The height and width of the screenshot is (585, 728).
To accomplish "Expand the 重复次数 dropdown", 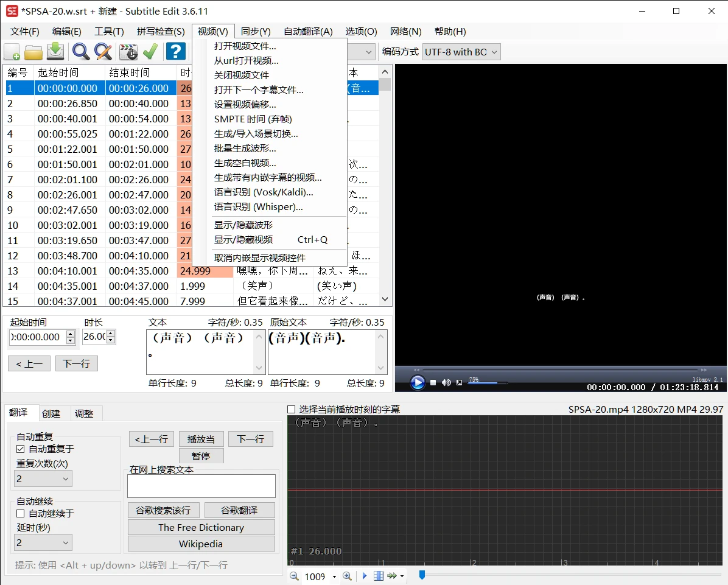I will [x=43, y=478].
